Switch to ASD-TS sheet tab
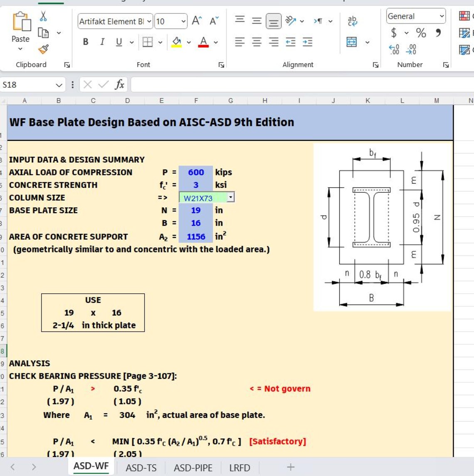474x476 pixels. (x=141, y=468)
